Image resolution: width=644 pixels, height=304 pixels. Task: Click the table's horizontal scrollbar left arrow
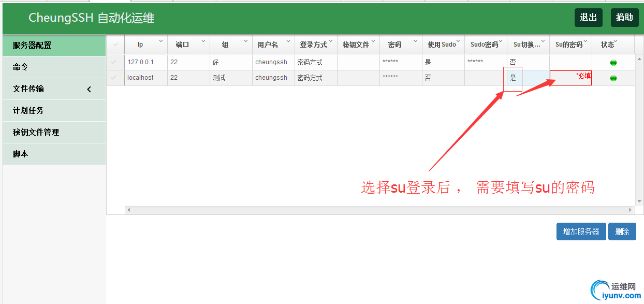pyautogui.click(x=129, y=210)
